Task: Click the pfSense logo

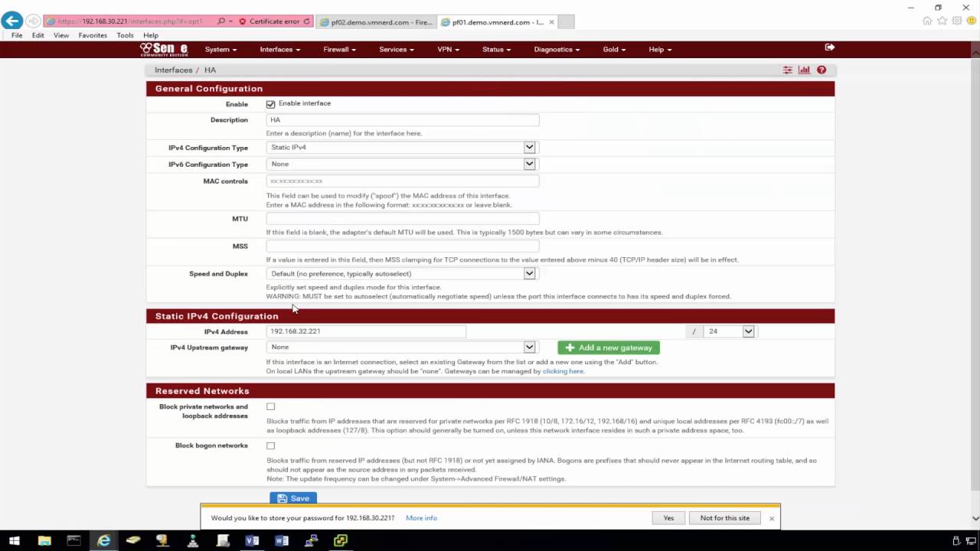Action: click(x=164, y=49)
